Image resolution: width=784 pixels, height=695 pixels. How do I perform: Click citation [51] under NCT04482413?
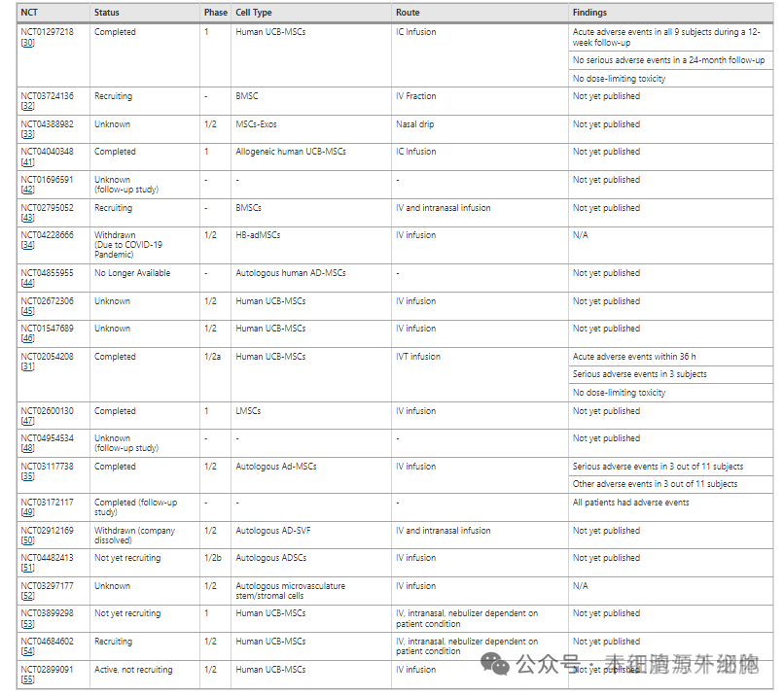click(x=27, y=568)
